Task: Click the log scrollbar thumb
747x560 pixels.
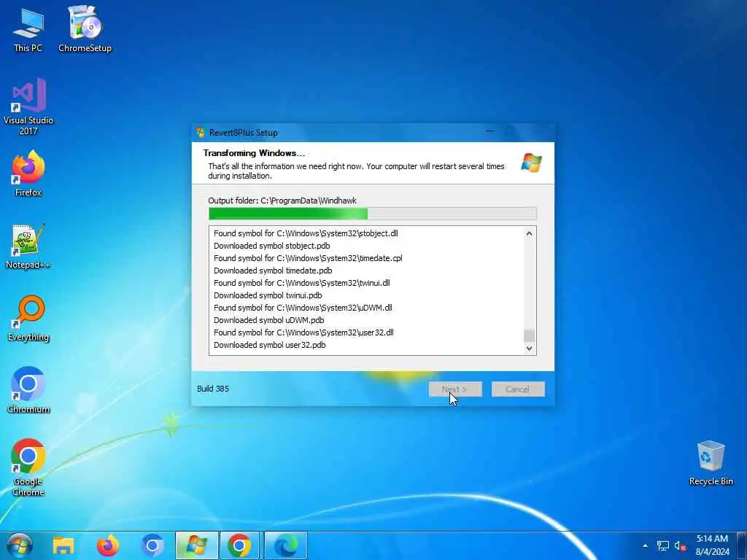Action: [x=529, y=335]
